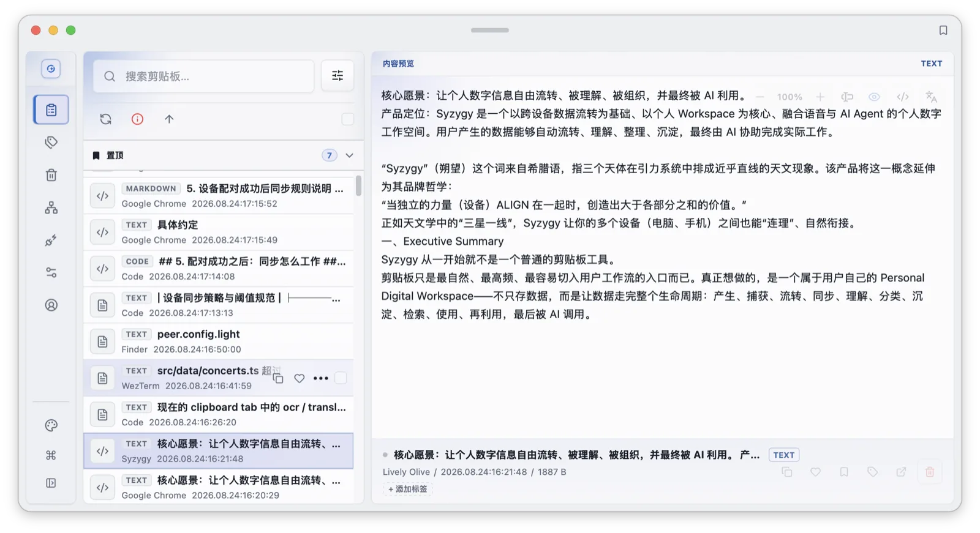Toggle the eye preview visibility icon
This screenshot has height=533, width=980.
[874, 97]
